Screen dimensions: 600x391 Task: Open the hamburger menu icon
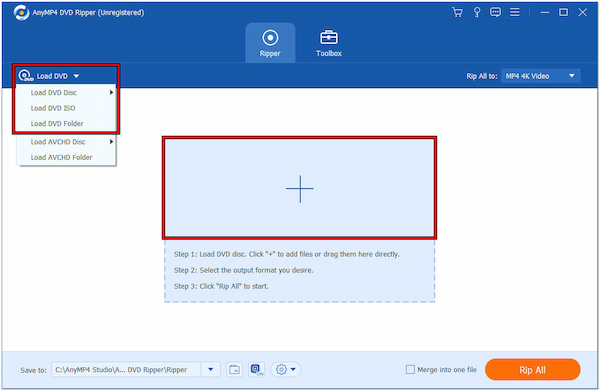[x=515, y=12]
